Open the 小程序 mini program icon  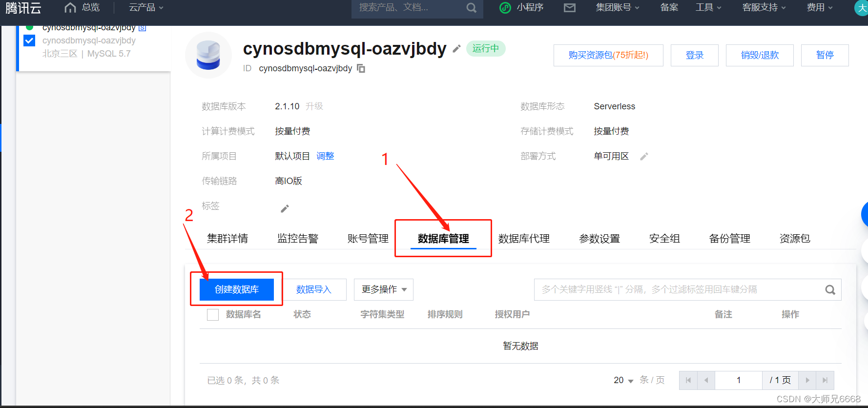505,8
